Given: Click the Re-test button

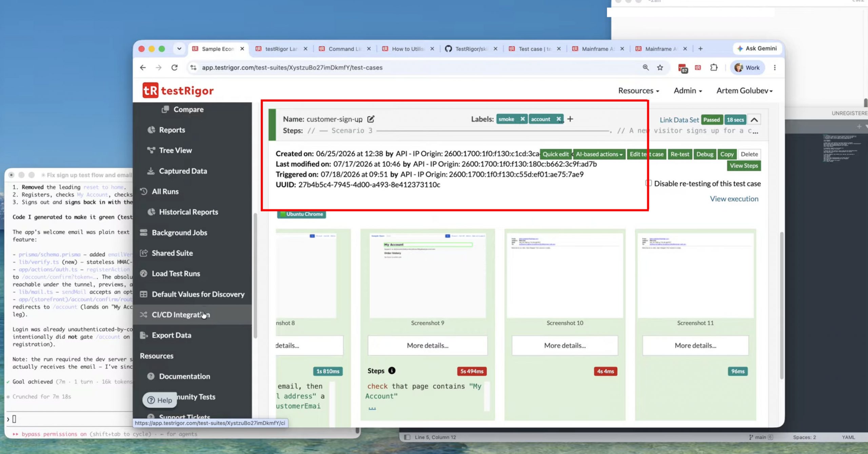Looking at the screenshot, I should (680, 154).
